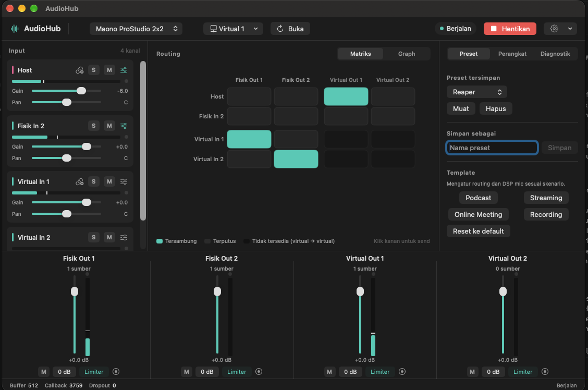Image resolution: width=588 pixels, height=390 pixels.
Task: Mute the Virtual Out 1 output
Action: (329, 372)
